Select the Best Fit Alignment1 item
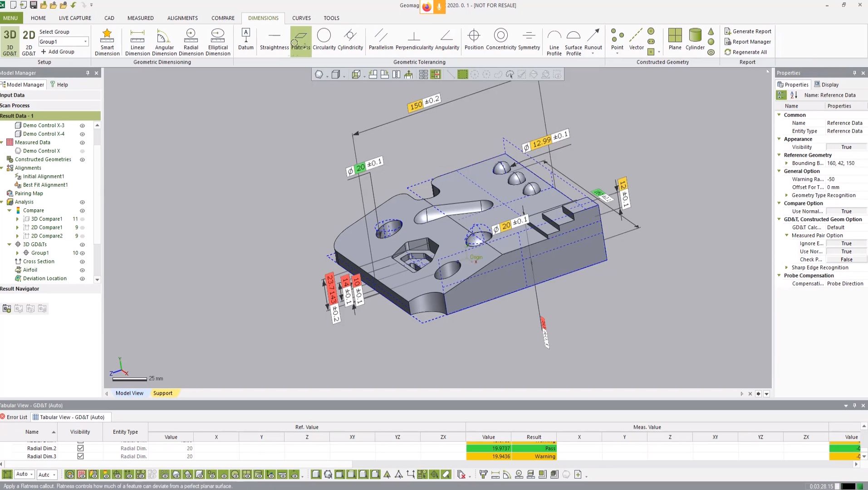868x490 pixels. [x=45, y=185]
